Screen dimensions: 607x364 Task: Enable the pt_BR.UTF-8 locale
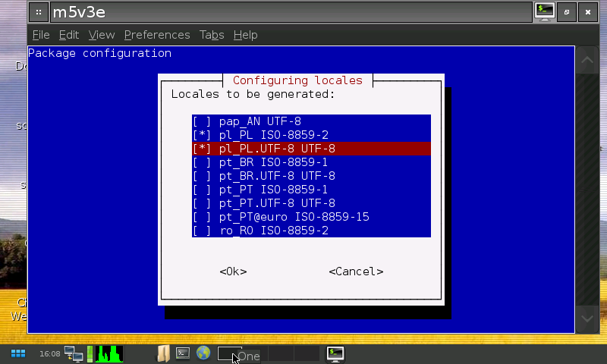pos(203,176)
